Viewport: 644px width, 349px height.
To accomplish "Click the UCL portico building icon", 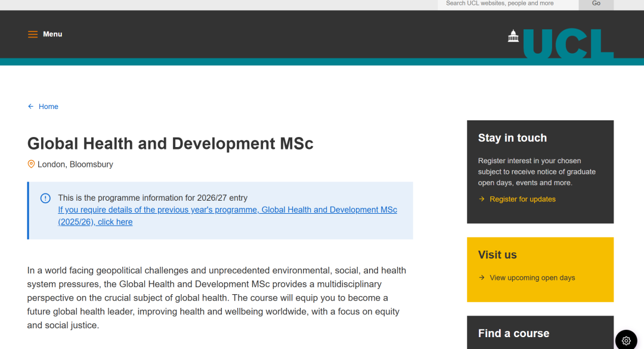I will tap(513, 36).
